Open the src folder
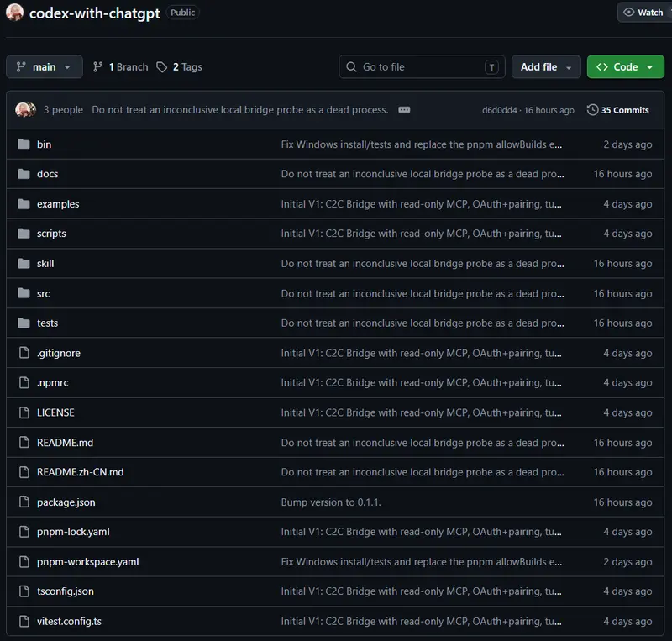 coord(44,294)
